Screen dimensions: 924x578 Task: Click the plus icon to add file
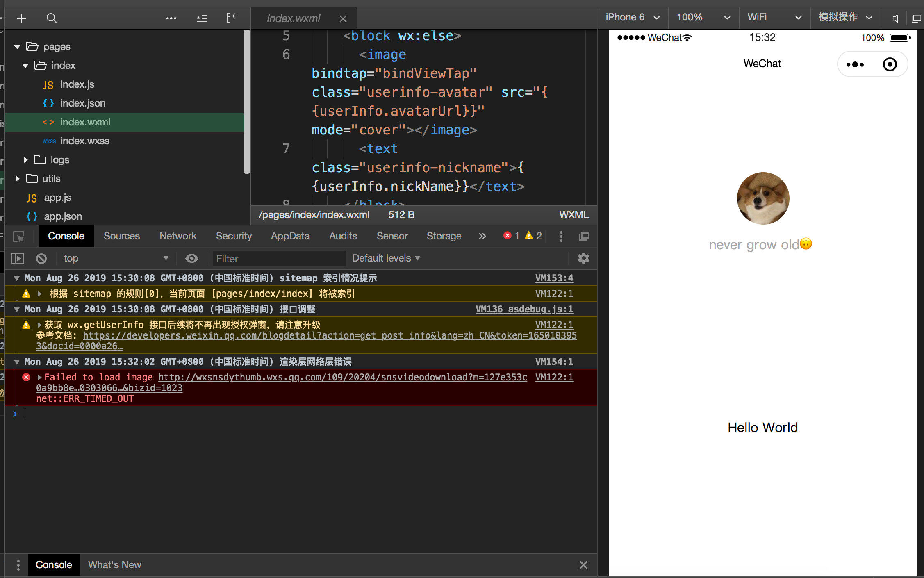22,18
